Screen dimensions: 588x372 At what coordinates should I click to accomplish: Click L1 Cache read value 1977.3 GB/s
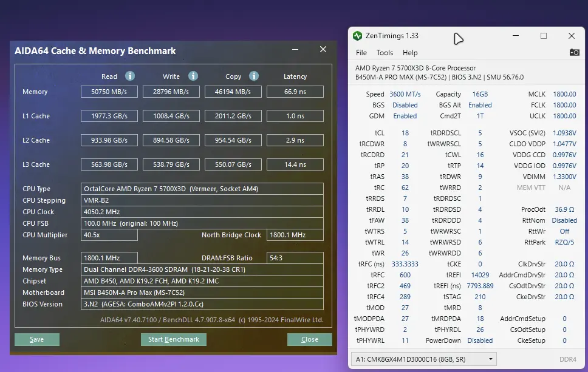click(x=109, y=116)
